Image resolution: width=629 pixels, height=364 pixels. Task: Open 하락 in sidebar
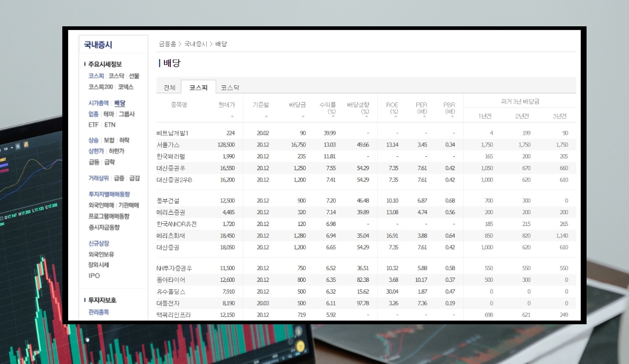125,140
